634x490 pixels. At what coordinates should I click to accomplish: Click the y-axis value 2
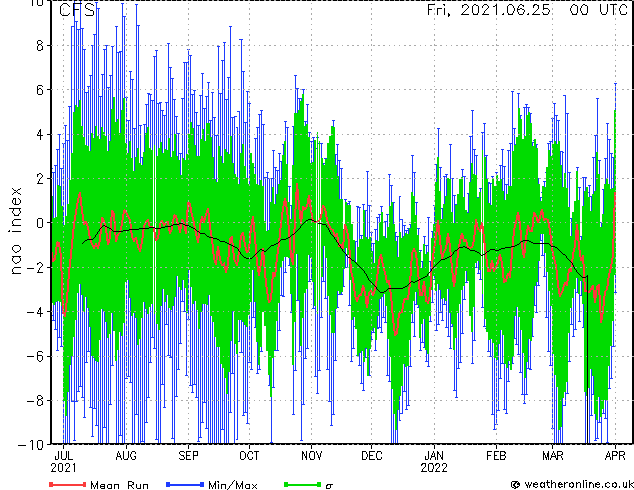tap(40, 179)
